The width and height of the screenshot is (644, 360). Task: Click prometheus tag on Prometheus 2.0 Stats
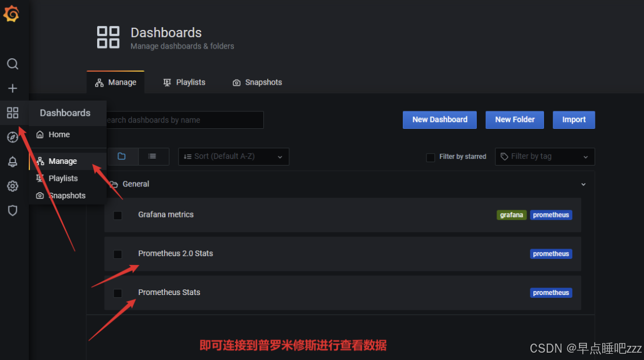coord(551,254)
